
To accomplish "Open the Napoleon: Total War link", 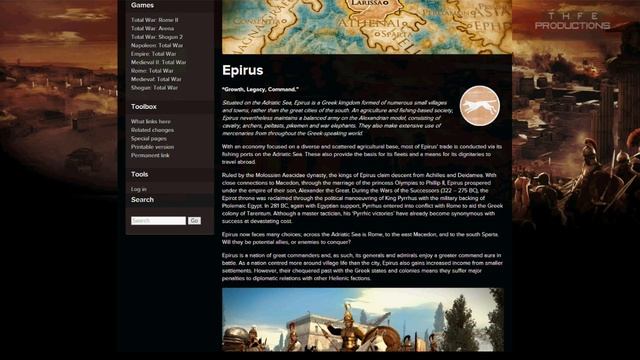I will (157, 45).
